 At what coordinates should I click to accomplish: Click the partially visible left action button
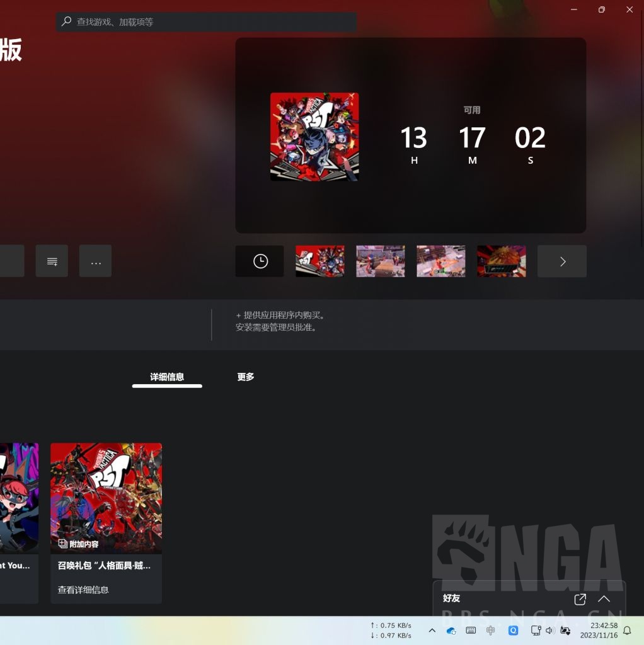(12, 261)
